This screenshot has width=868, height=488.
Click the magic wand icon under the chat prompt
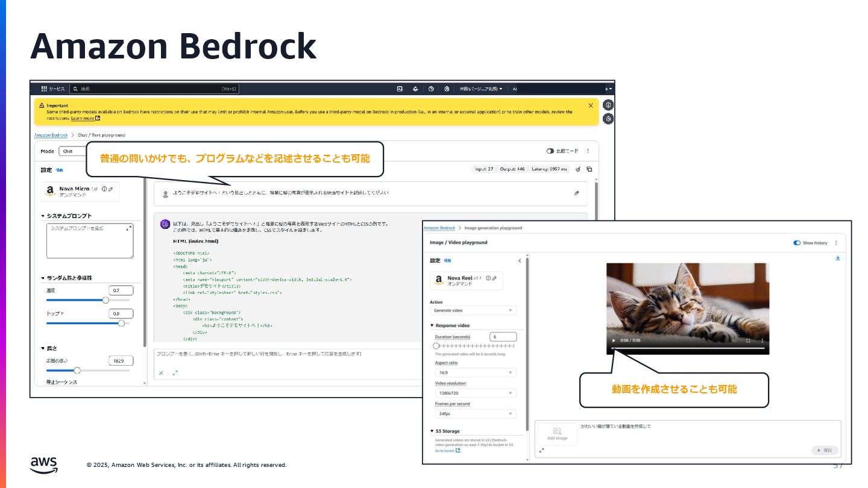162,373
